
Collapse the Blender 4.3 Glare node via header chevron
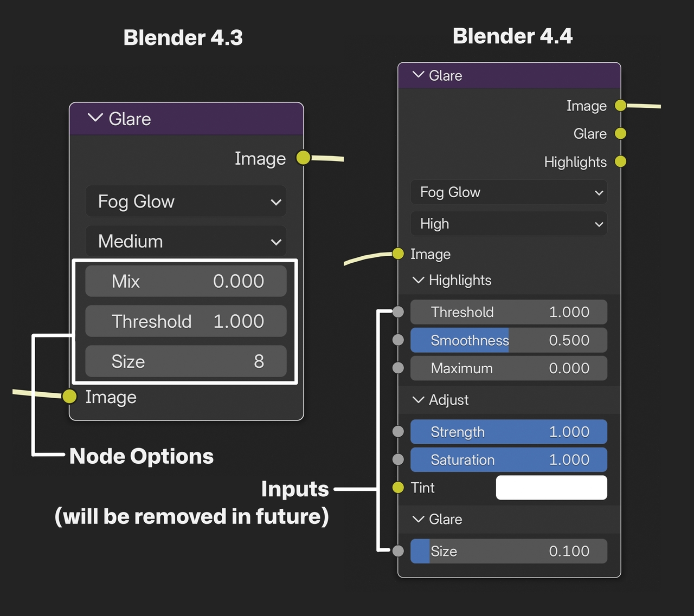point(95,118)
